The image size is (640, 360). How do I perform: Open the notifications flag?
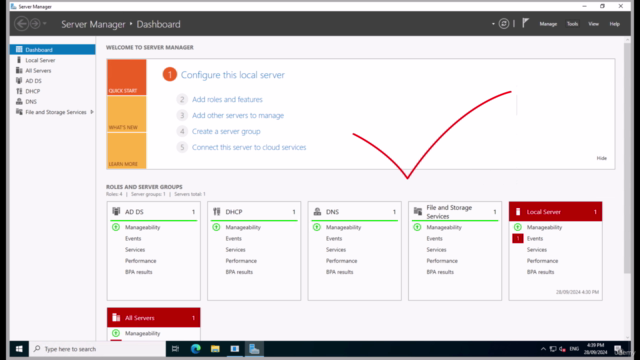525,23
